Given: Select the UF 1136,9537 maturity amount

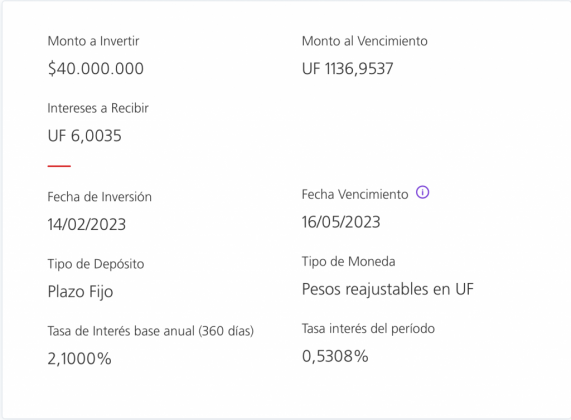Looking at the screenshot, I should coord(348,68).
